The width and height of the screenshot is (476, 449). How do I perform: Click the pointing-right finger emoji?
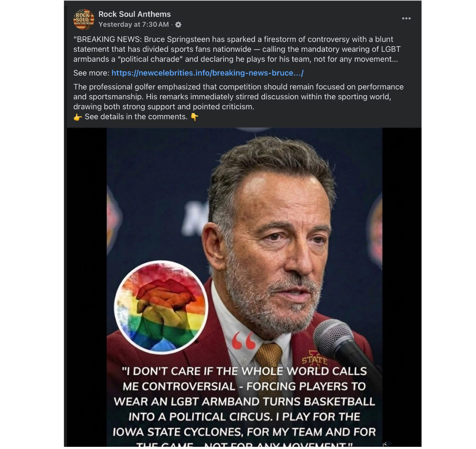(76, 116)
